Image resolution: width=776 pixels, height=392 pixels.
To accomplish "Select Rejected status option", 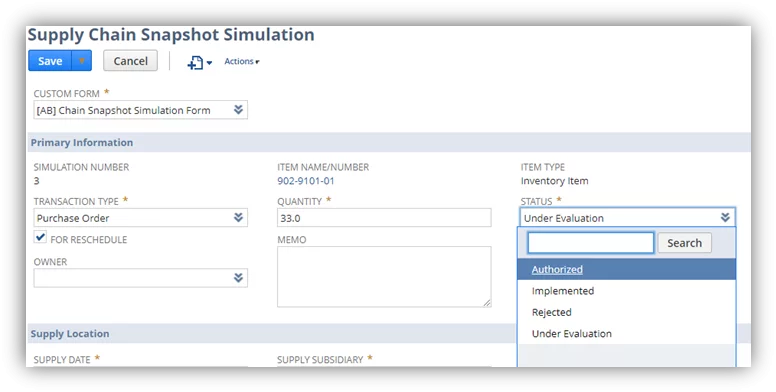I will coord(627,312).
